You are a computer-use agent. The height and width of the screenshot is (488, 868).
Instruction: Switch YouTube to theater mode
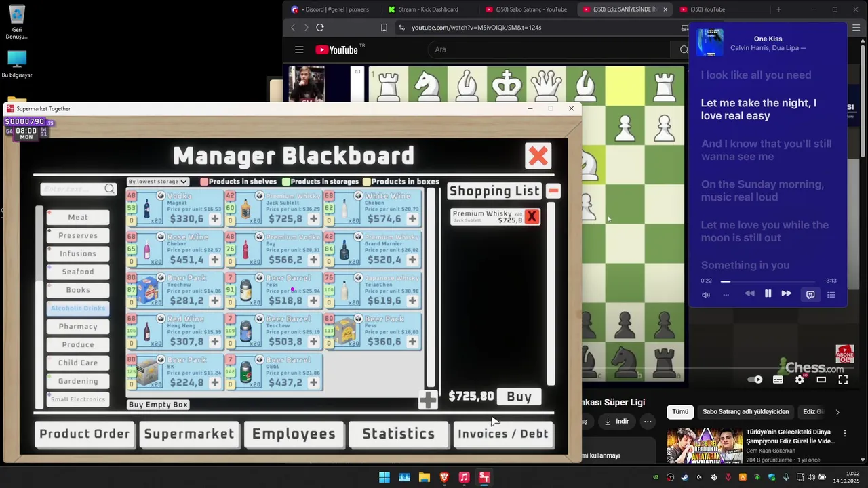click(821, 380)
